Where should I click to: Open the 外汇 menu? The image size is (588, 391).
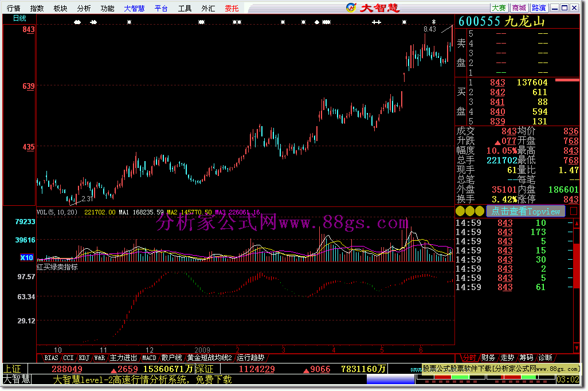[208, 8]
